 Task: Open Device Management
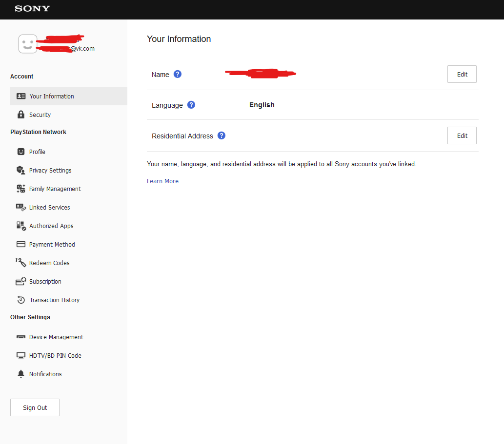[x=69, y=337]
